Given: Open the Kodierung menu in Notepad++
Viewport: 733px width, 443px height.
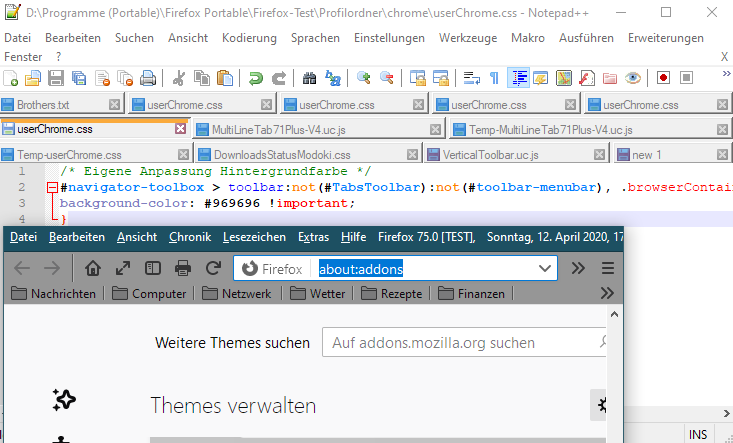Looking at the screenshot, I should coord(249,38).
